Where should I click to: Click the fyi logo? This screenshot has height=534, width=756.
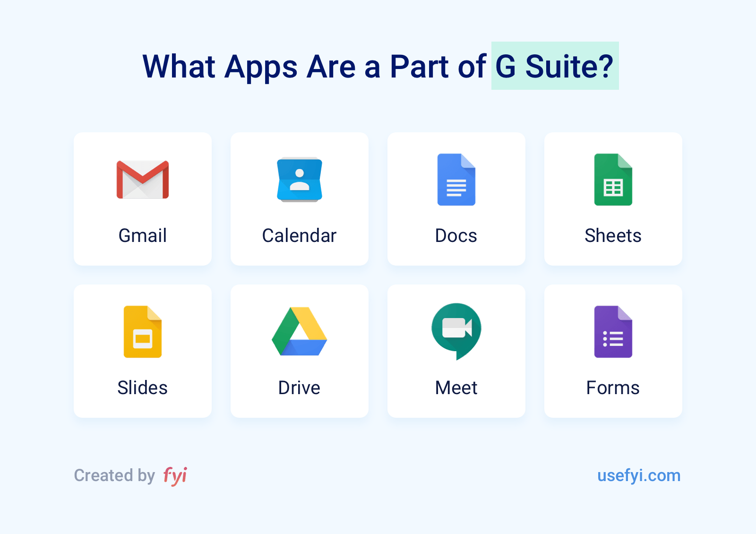pyautogui.click(x=175, y=475)
